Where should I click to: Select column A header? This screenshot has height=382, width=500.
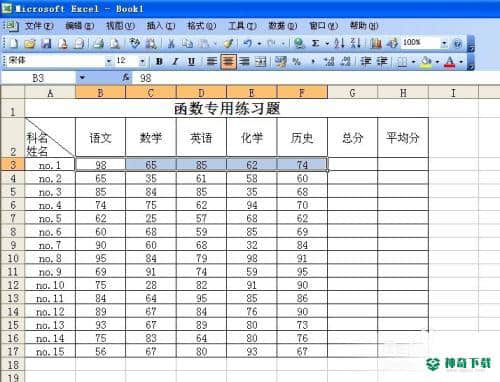tap(50, 92)
